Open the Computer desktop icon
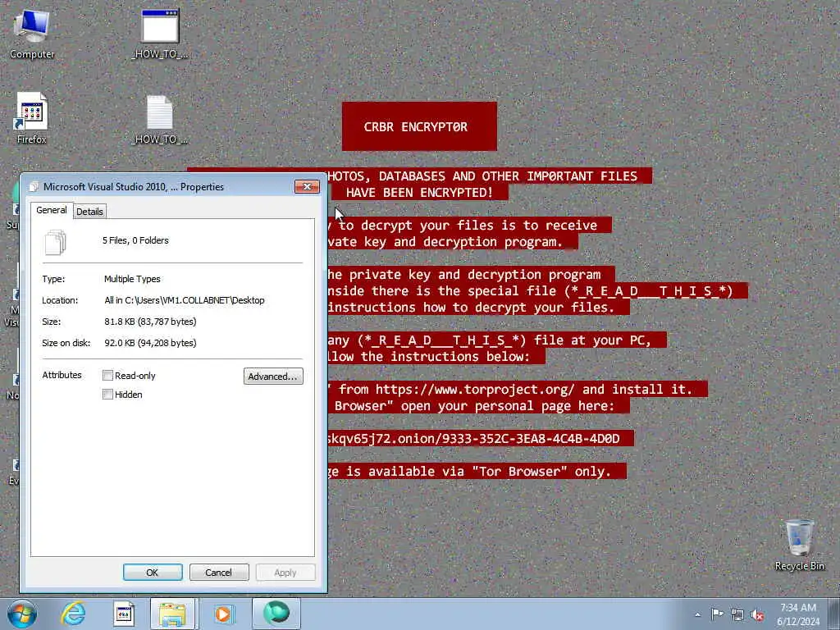 pos(32,34)
